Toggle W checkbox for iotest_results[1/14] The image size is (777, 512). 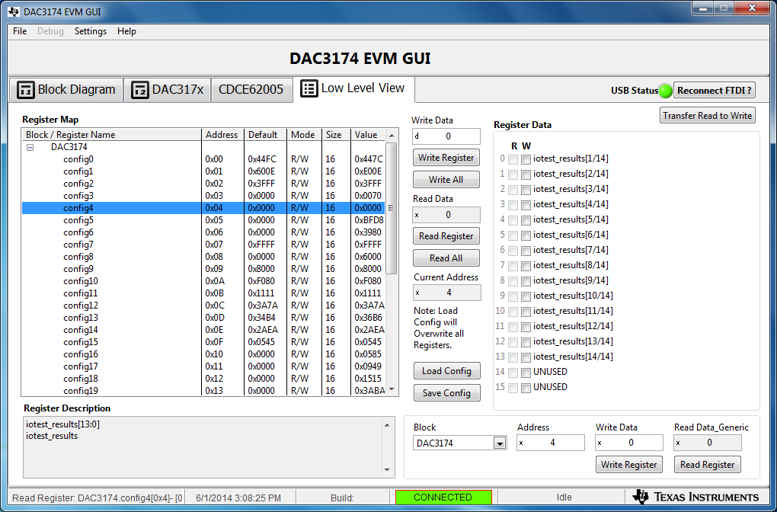pos(526,160)
